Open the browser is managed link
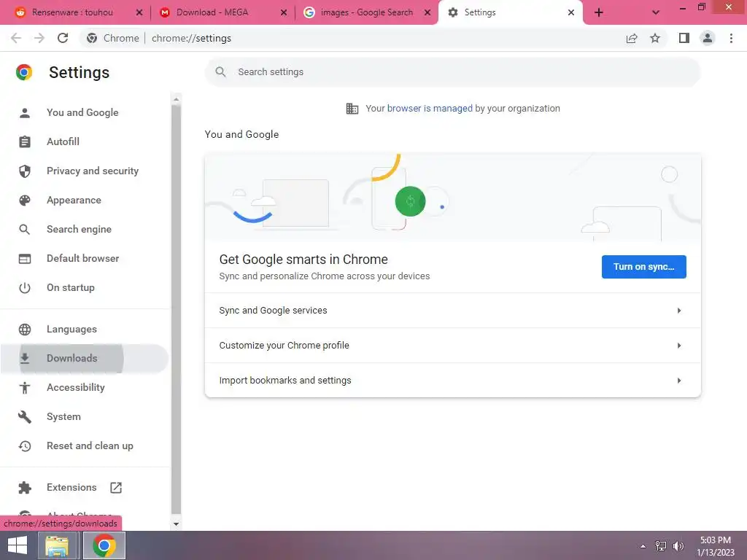747x560 pixels. coord(430,109)
